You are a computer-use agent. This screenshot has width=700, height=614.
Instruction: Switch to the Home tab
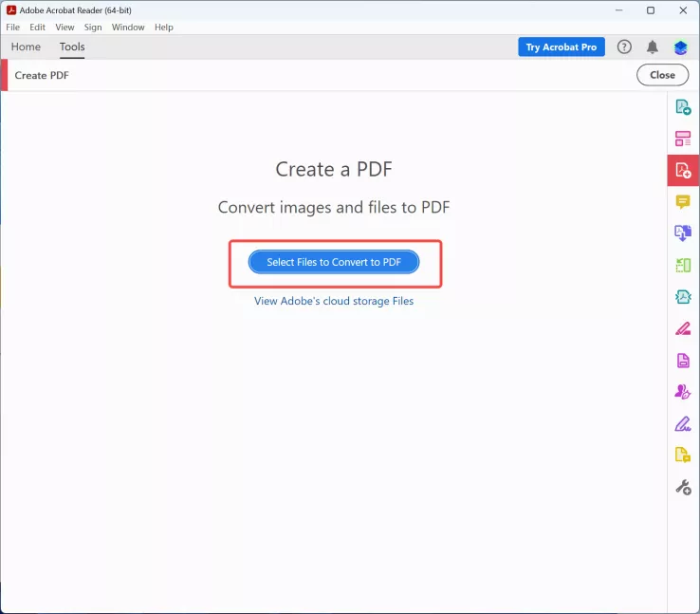(x=26, y=47)
